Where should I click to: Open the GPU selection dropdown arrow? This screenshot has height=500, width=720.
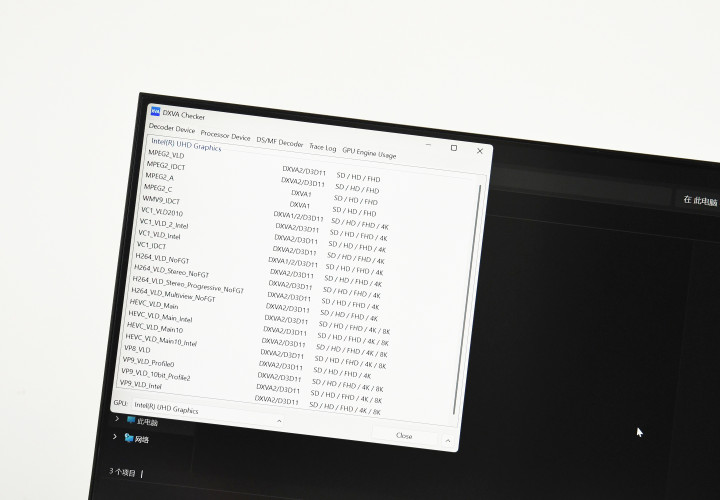pyautogui.click(x=278, y=421)
